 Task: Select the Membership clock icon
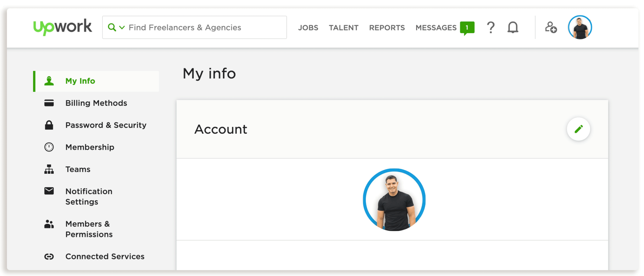49,147
